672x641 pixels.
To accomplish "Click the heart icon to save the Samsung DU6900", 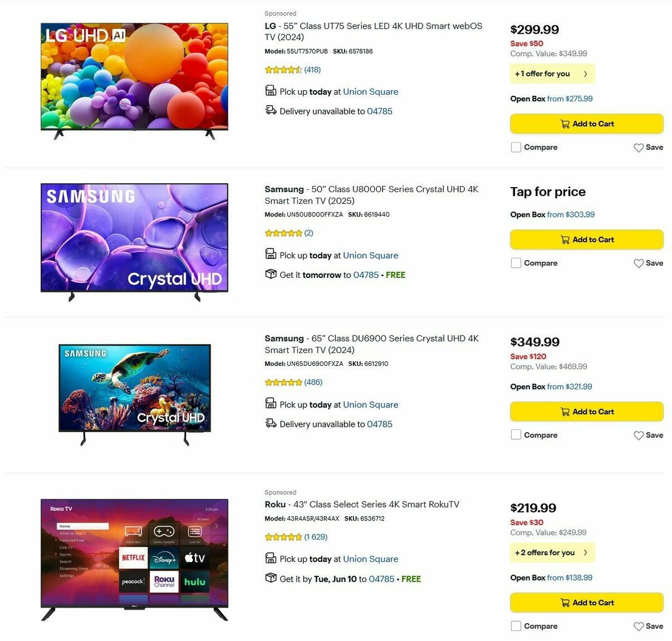I will coord(638,435).
